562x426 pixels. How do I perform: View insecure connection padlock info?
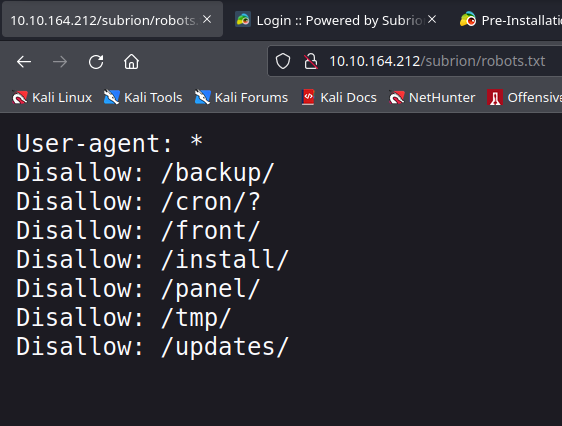pyautogui.click(x=310, y=61)
